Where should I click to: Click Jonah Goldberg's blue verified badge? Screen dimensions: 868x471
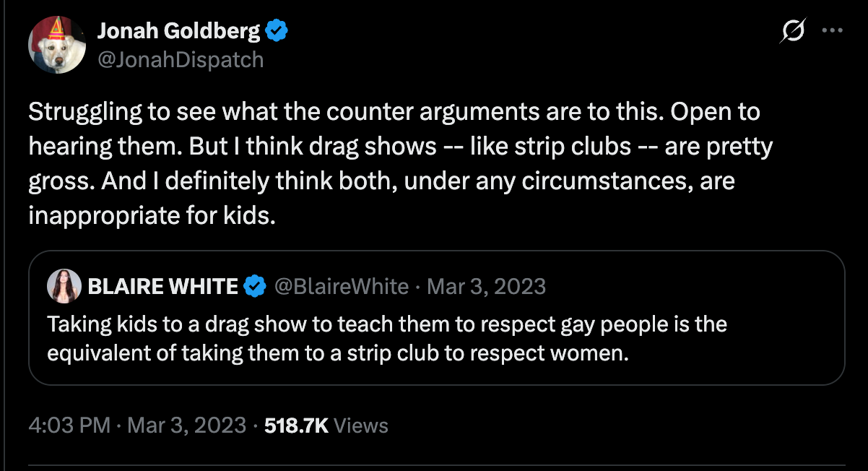pyautogui.click(x=277, y=31)
